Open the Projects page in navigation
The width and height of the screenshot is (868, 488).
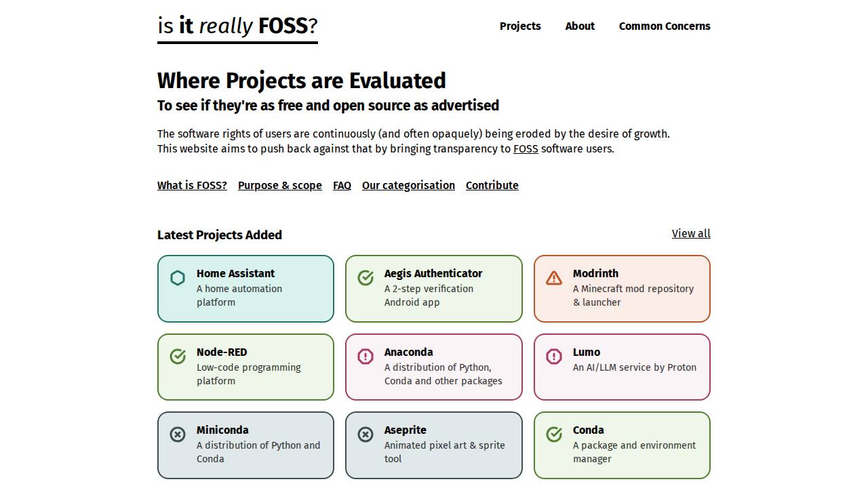coord(520,26)
